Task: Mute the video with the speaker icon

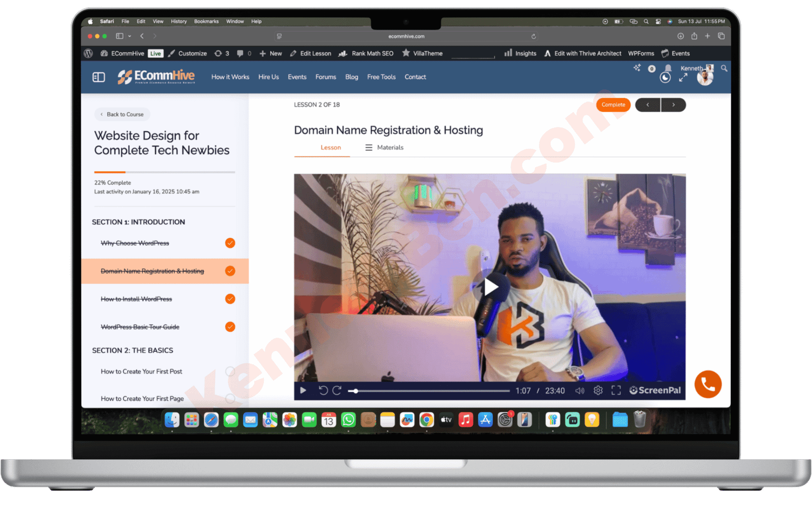Action: (x=580, y=391)
